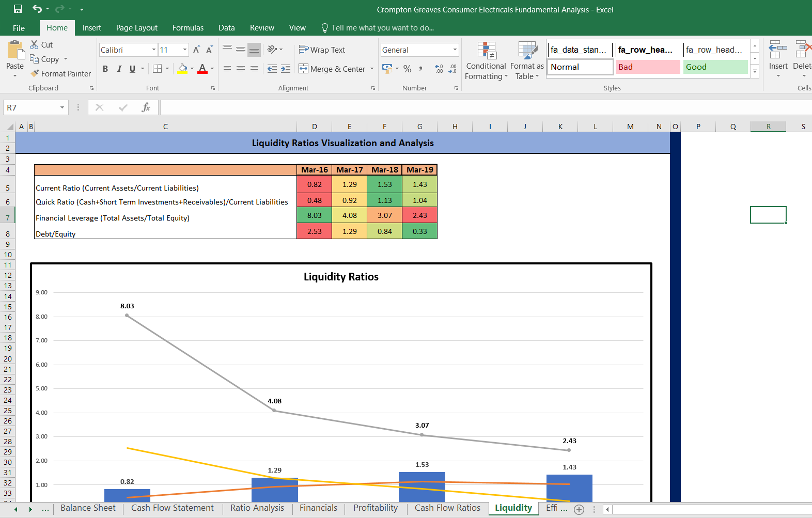Viewport: 812px width, 518px height.
Task: Apply cell borders icon
Action: [x=158, y=69]
